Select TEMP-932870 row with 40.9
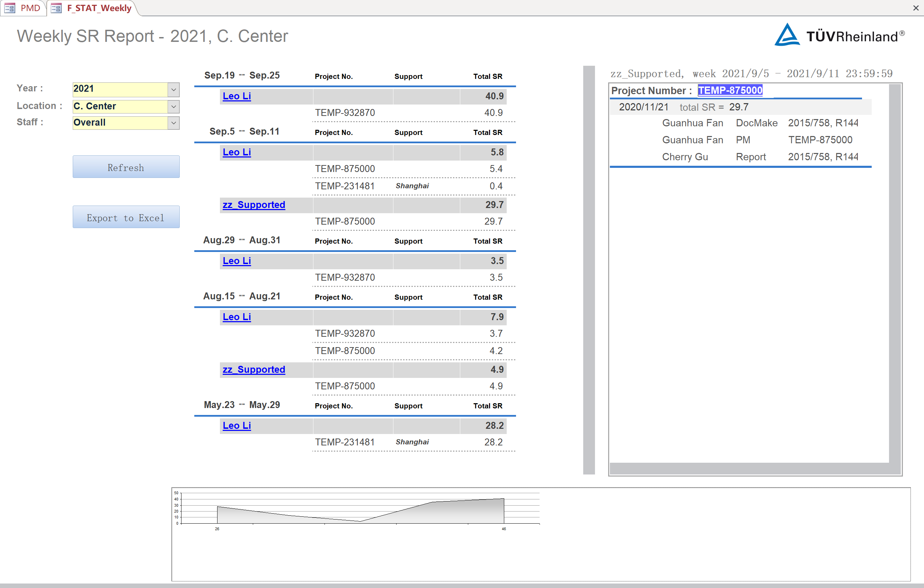This screenshot has width=924, height=588. pyautogui.click(x=414, y=113)
